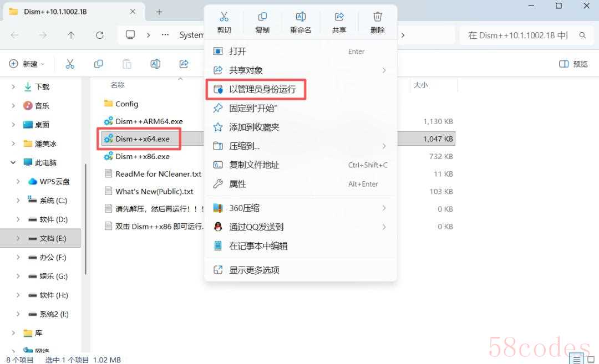599x364 pixels.
Task: Expand the WPS云盘 tree node
Action: coord(18,182)
